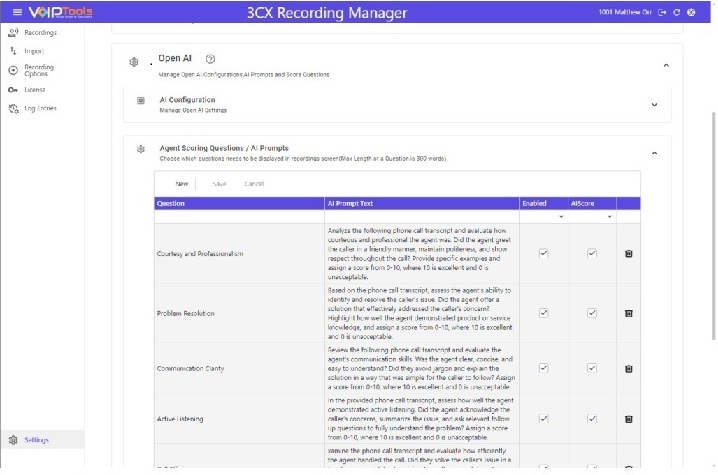
Task: Toggle AIScore for Courtesy and Professionalism
Action: point(592,253)
